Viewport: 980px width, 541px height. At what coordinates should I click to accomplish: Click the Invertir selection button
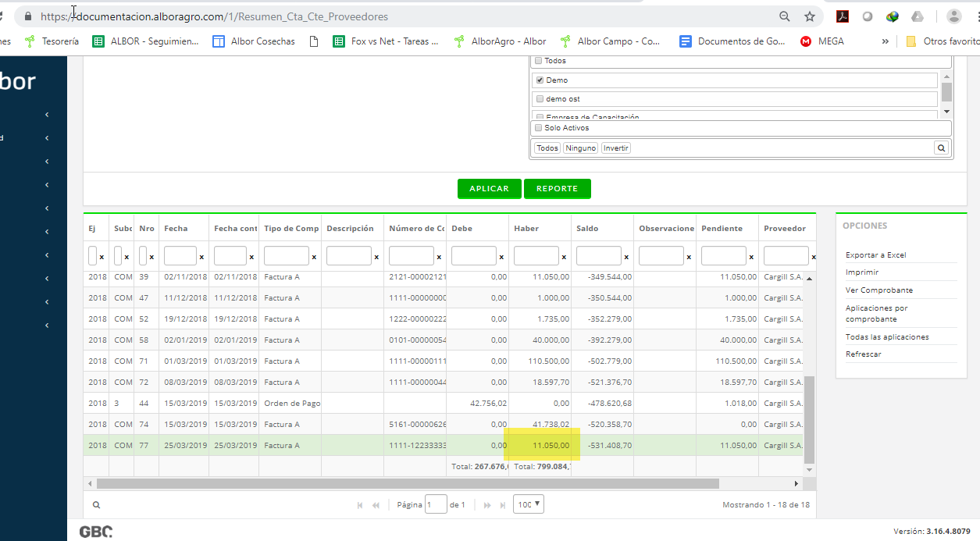point(616,148)
